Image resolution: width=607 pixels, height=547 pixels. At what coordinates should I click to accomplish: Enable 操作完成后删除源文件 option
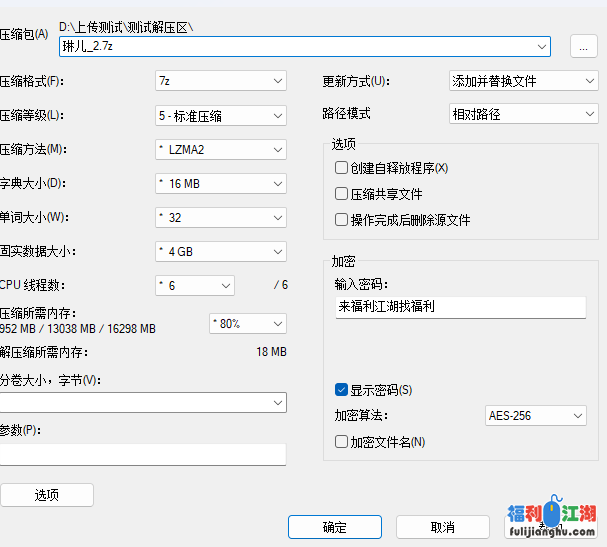[342, 220]
